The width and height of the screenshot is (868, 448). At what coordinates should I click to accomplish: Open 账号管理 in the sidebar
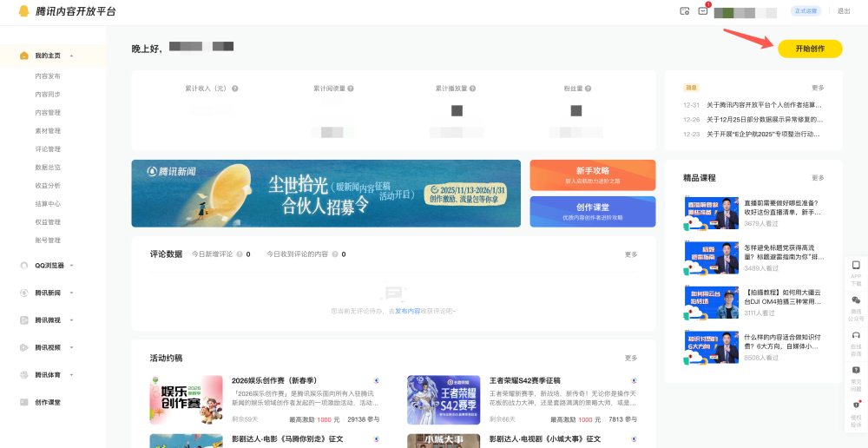48,240
